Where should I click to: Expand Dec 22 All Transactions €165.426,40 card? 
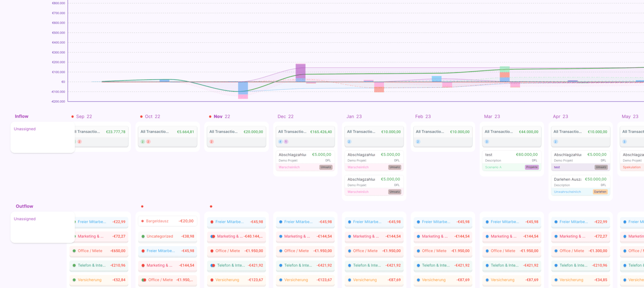(x=305, y=132)
